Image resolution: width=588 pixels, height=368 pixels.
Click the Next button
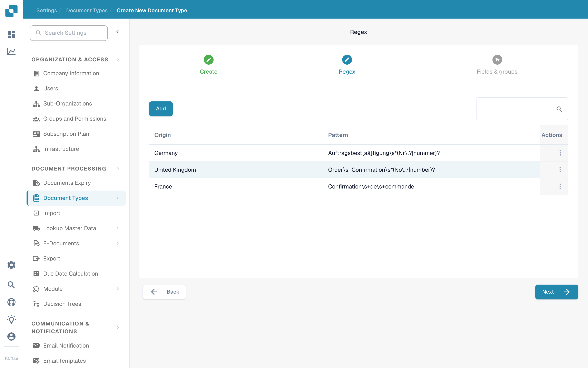556,292
